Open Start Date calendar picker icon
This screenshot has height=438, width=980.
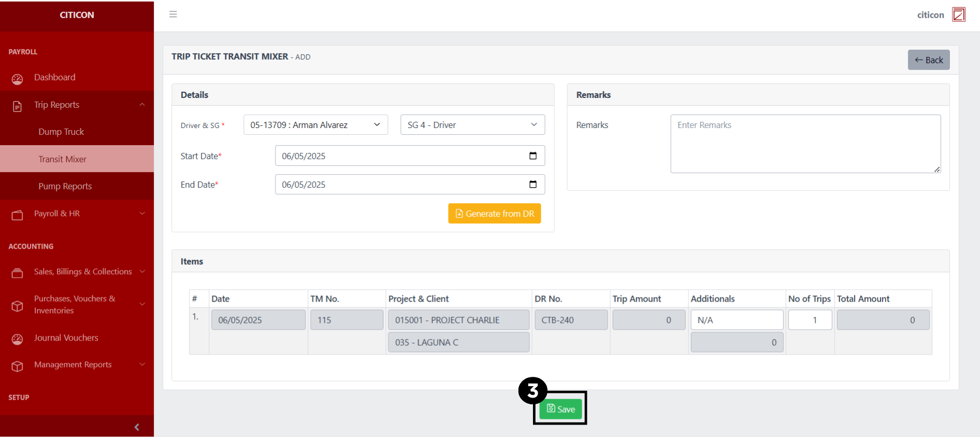point(532,156)
